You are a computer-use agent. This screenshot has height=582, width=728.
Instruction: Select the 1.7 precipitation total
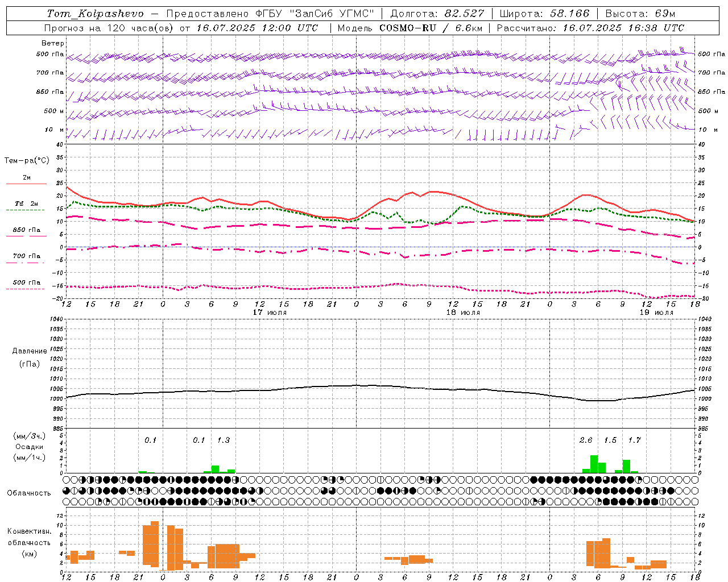pos(635,440)
